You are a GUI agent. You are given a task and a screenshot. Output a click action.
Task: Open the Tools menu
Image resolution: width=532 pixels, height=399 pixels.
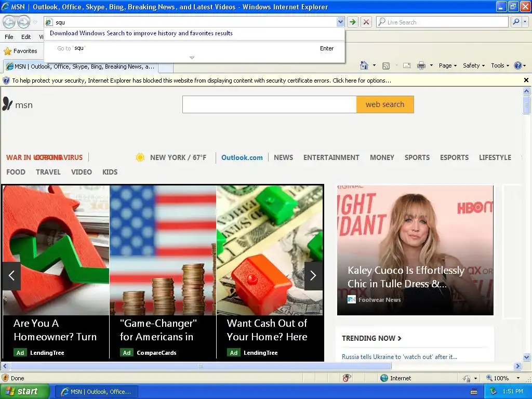[x=500, y=65]
